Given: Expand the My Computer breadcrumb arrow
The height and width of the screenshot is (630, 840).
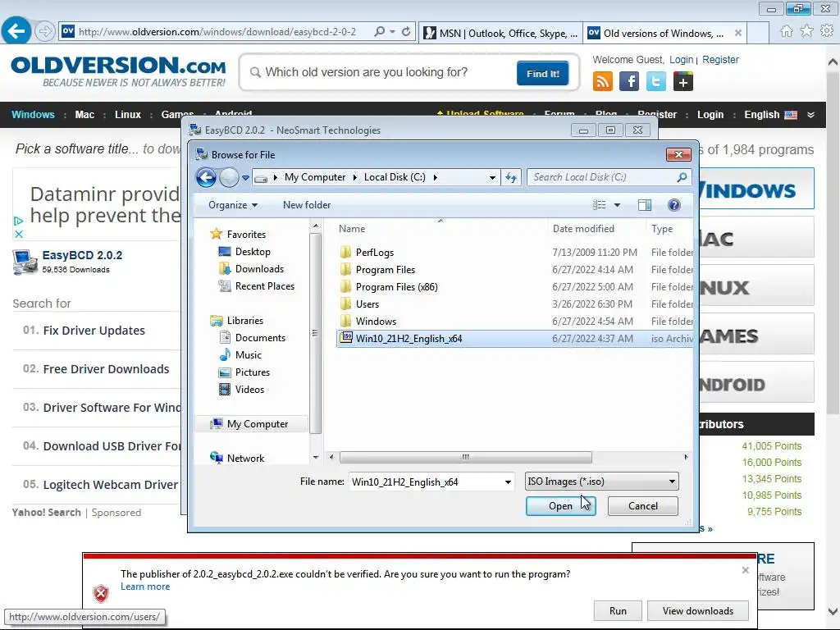Looking at the screenshot, I should (x=354, y=177).
